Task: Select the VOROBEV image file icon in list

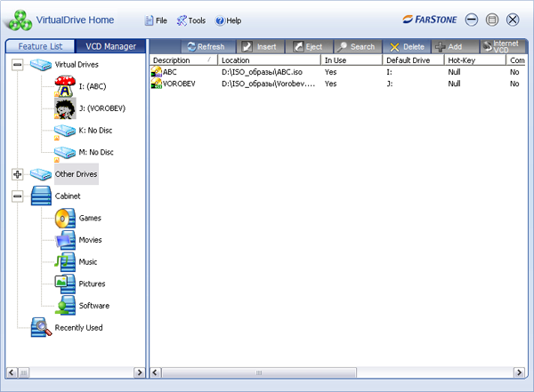Action: pos(157,84)
